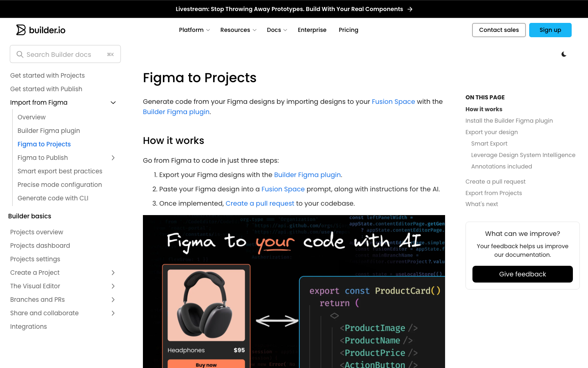Jump to Install the Builder Figma plugin

[x=509, y=121]
